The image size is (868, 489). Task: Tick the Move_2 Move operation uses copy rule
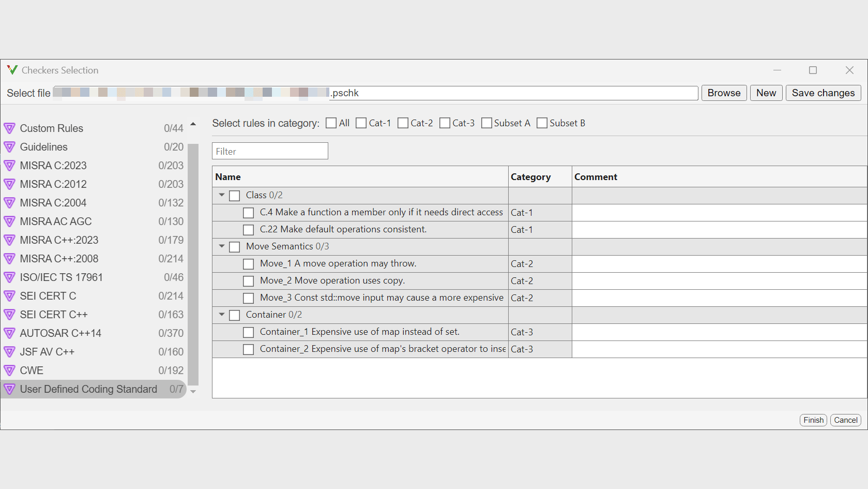[x=249, y=281]
